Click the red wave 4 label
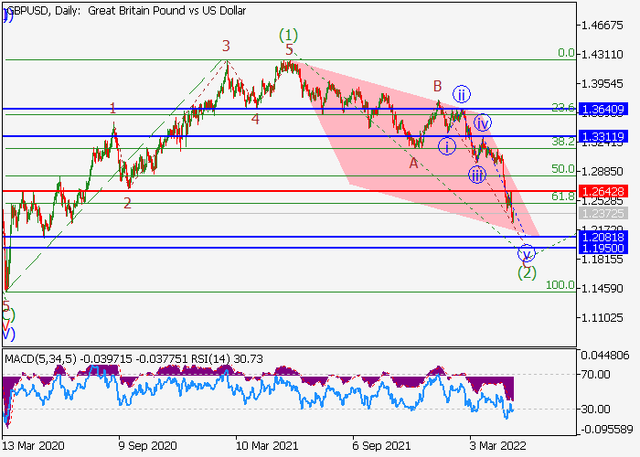 coord(255,119)
